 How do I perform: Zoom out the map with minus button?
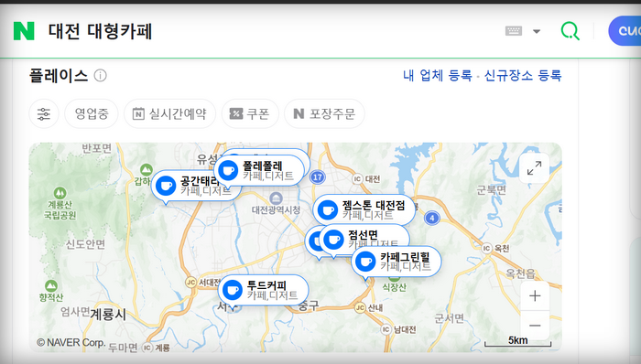535,326
